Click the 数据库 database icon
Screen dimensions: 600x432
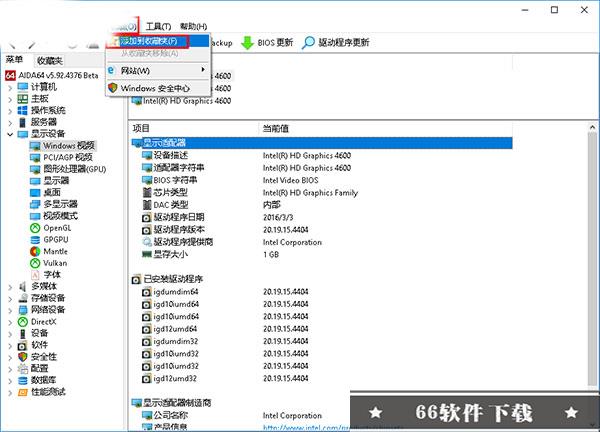[x=23, y=381]
